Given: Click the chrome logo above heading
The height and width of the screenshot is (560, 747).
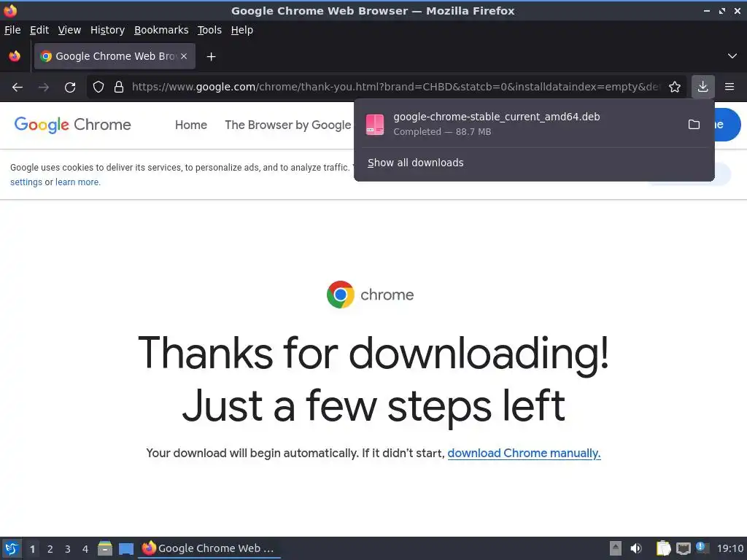Looking at the screenshot, I should click(370, 295).
